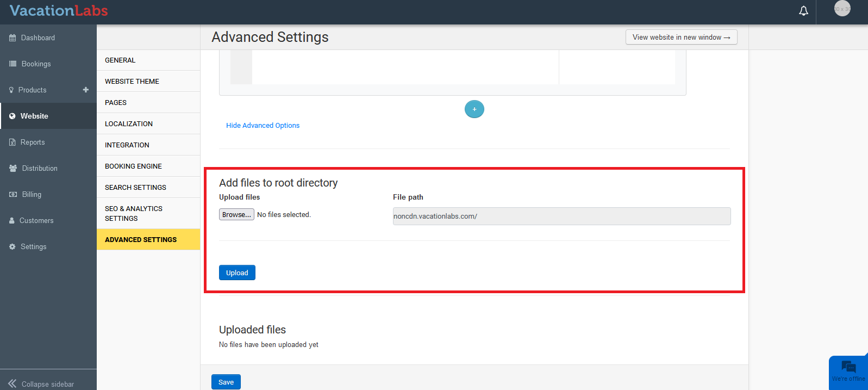This screenshot has width=868, height=390.
Task: Collapse the sidebar
Action: [41, 383]
